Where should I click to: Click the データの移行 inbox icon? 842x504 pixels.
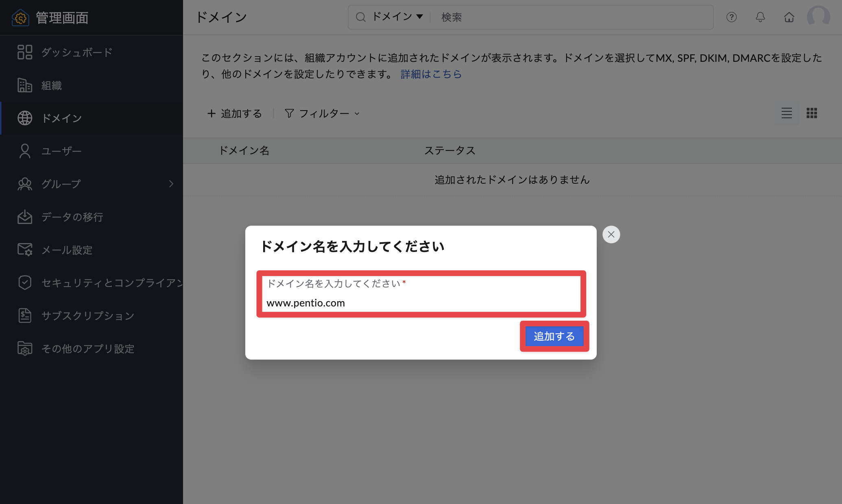click(25, 217)
